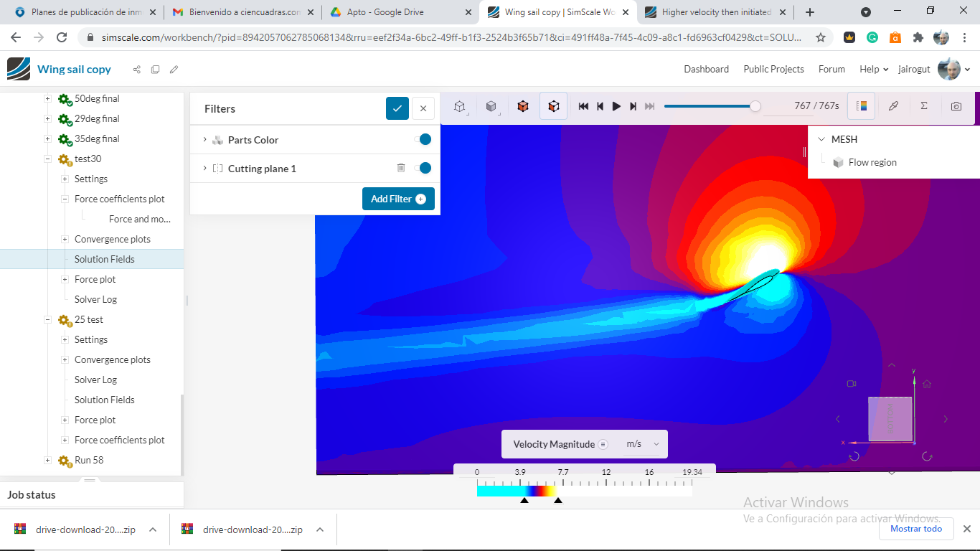The height and width of the screenshot is (551, 980).
Task: Expand the 35deg final run
Action: [x=47, y=139]
